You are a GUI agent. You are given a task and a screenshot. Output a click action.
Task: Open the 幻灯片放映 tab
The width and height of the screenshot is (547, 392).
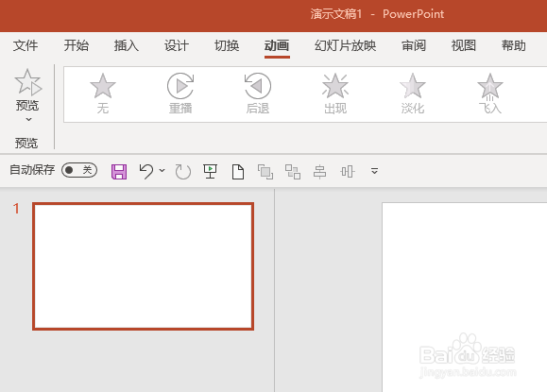pyautogui.click(x=346, y=45)
